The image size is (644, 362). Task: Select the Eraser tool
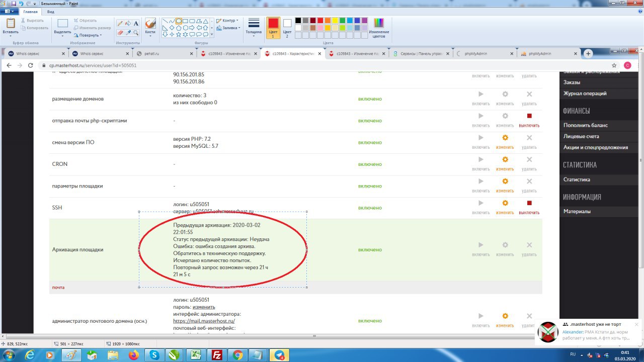pos(120,33)
